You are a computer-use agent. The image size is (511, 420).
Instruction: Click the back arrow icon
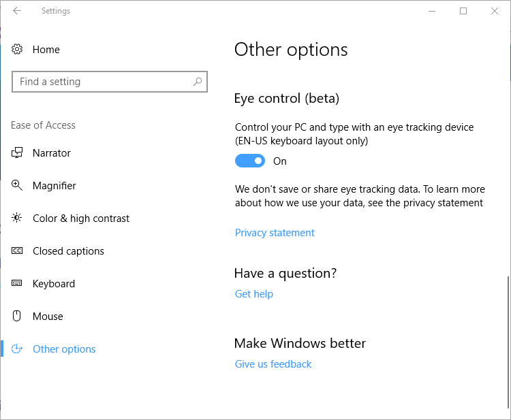click(17, 11)
